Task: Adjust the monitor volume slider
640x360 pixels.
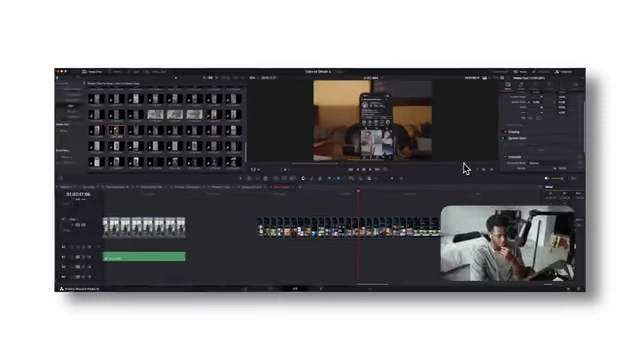Action: pos(558,178)
